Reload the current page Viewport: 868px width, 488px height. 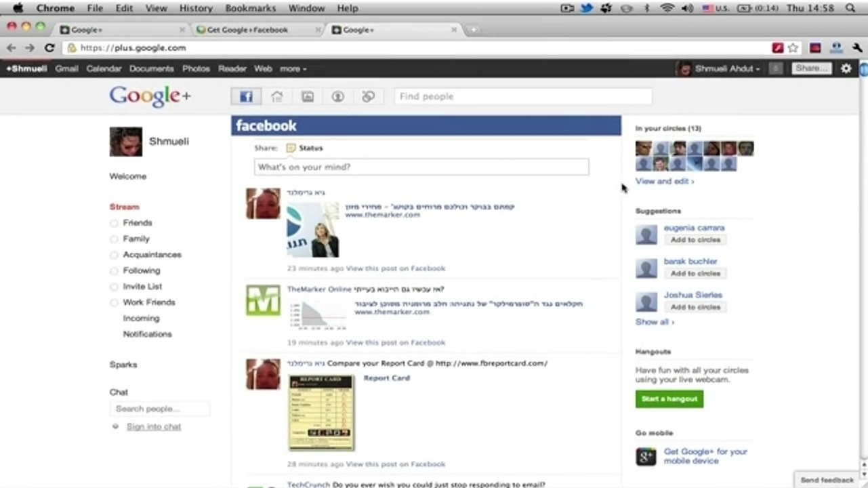[49, 48]
